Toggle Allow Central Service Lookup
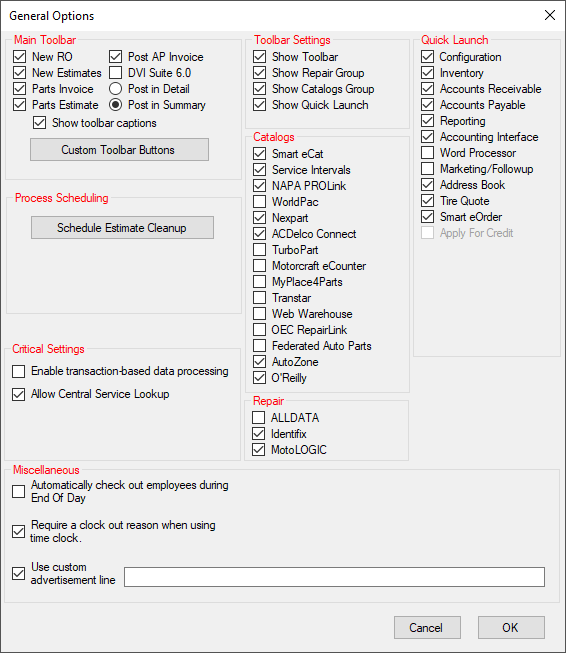The width and height of the screenshot is (566, 653). [x=18, y=394]
